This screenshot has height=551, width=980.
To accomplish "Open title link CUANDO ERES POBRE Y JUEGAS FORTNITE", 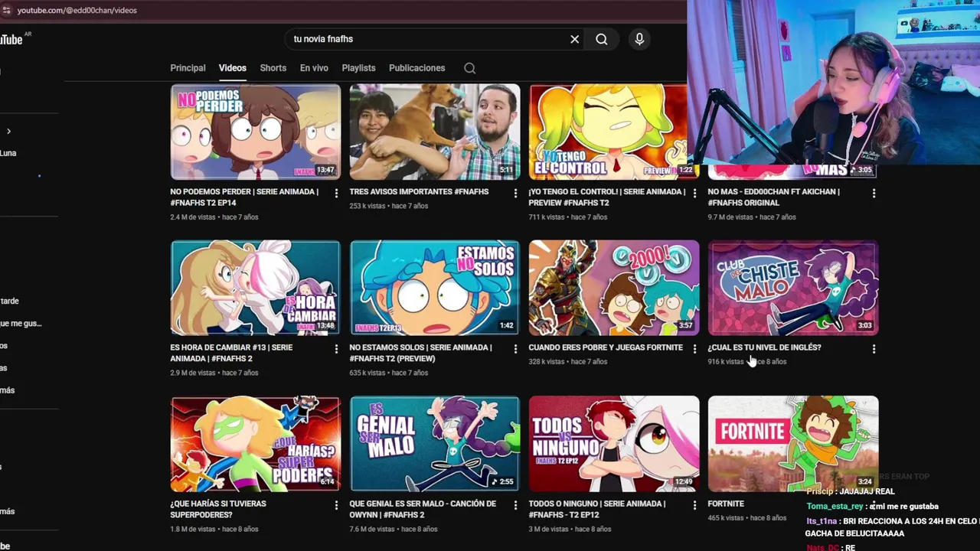I will coord(606,347).
